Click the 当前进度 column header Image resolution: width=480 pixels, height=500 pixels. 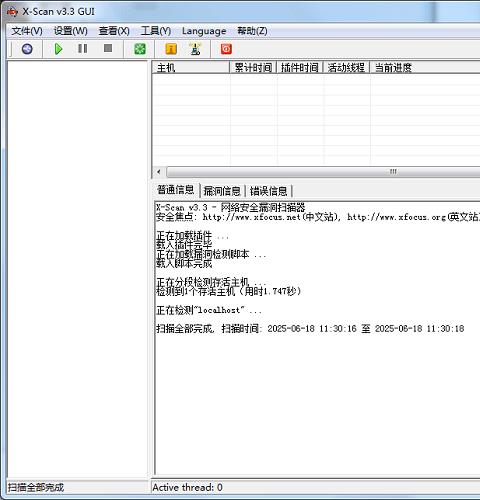[425, 68]
